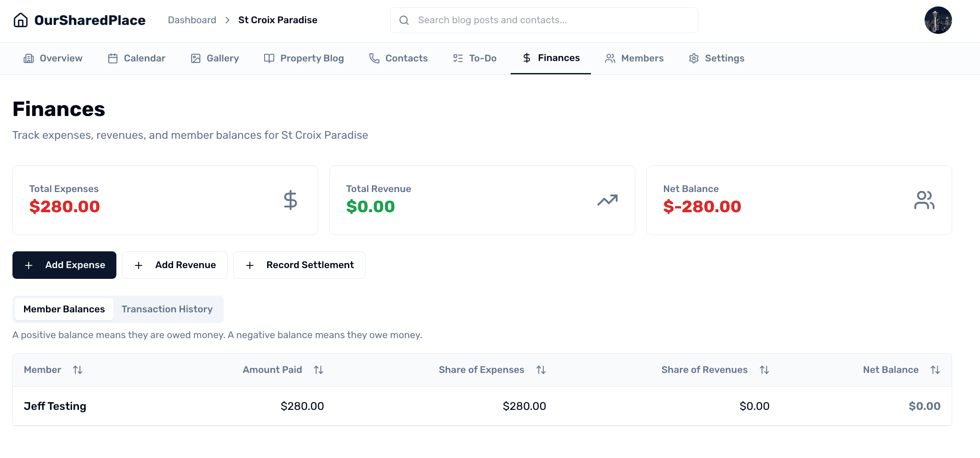Click the Record Settlement button
Screen dimensions: 980x458
(299, 265)
